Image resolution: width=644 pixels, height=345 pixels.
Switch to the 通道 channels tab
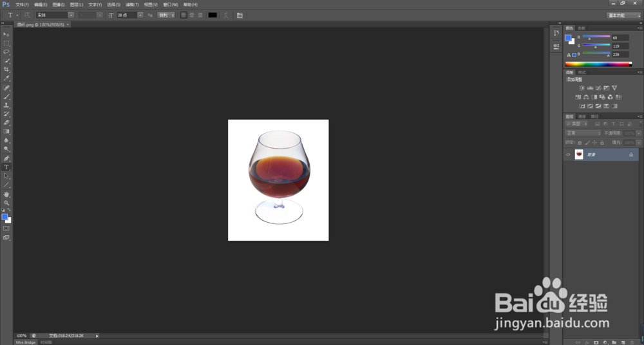(582, 117)
